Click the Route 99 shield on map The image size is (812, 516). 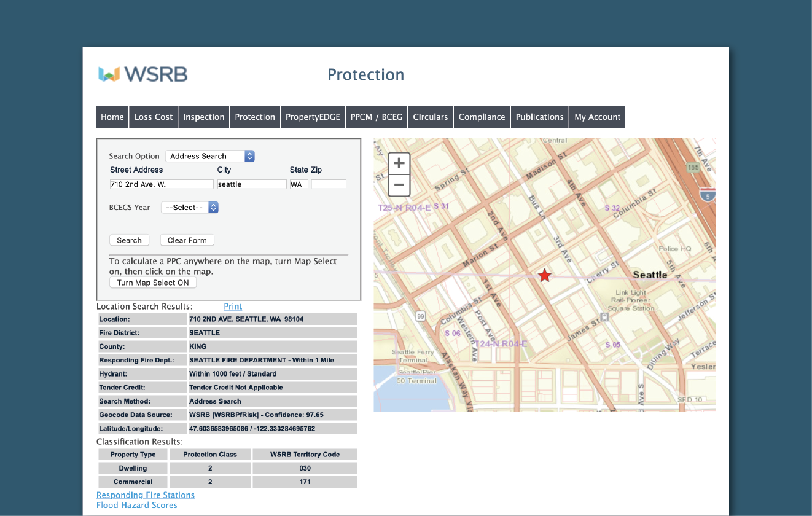pyautogui.click(x=421, y=316)
